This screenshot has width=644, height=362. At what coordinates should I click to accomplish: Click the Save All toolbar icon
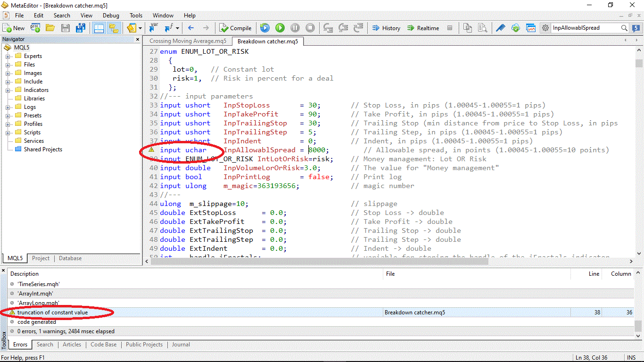click(81, 28)
